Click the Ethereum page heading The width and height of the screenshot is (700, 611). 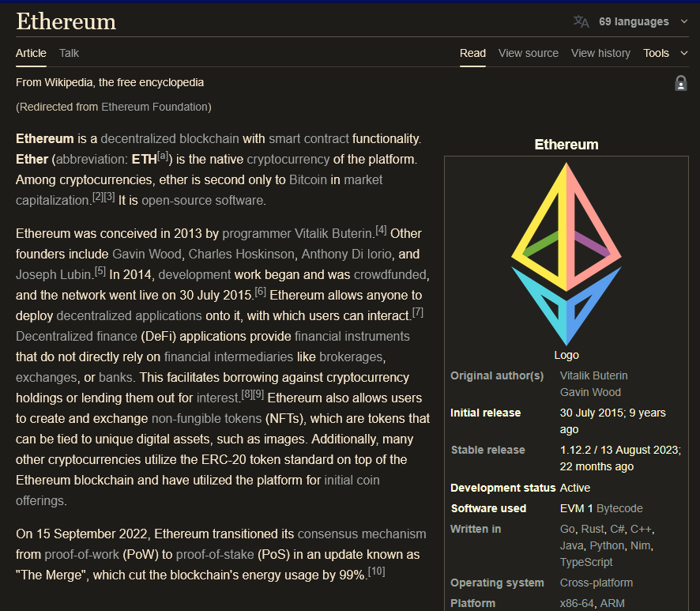click(66, 21)
